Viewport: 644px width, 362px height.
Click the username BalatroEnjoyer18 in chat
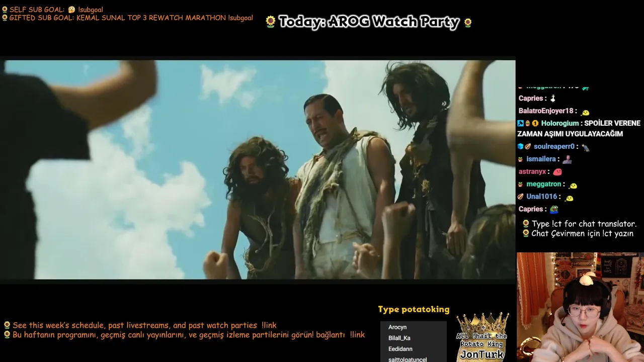546,111
